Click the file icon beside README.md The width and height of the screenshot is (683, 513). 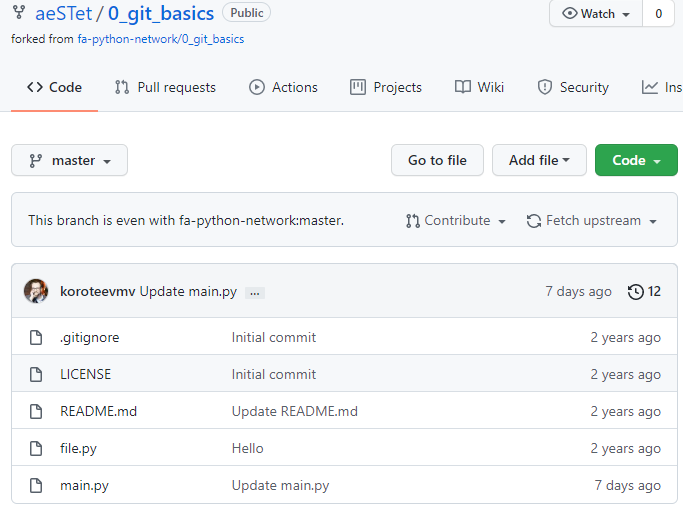pyautogui.click(x=36, y=412)
